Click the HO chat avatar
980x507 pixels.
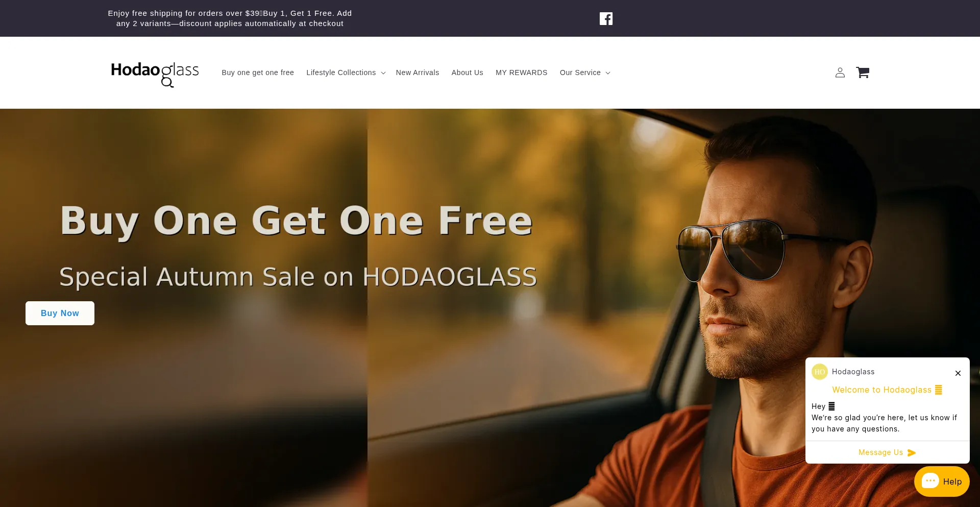[x=820, y=372]
